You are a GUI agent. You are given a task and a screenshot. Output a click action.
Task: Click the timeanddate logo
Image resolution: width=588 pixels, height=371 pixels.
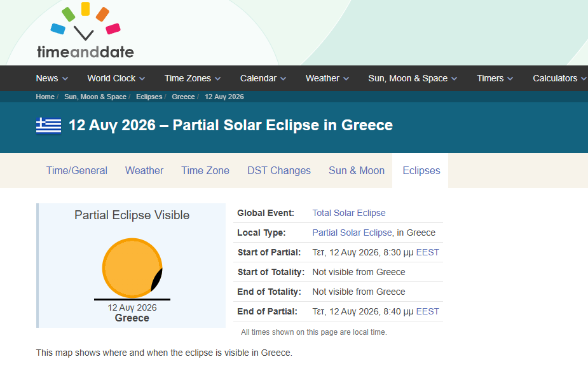tap(86, 30)
